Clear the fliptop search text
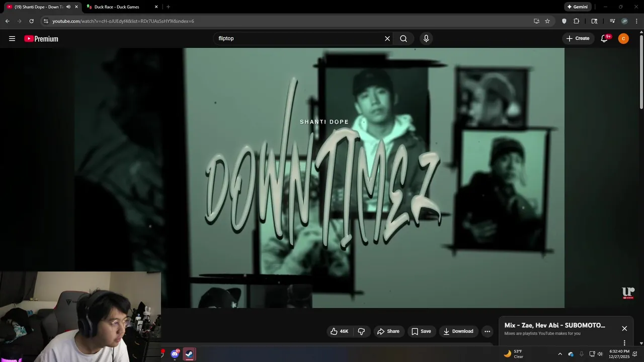The image size is (644, 362). pyautogui.click(x=387, y=39)
